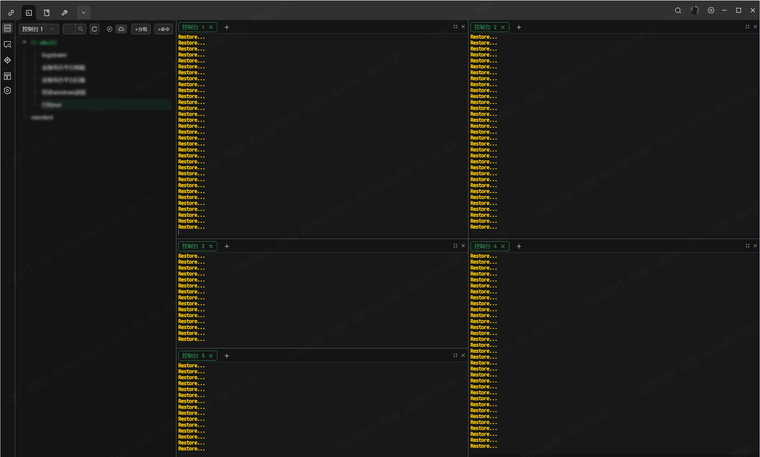Click the +分组 add group button
The width and height of the screenshot is (760, 457).
pyautogui.click(x=141, y=29)
